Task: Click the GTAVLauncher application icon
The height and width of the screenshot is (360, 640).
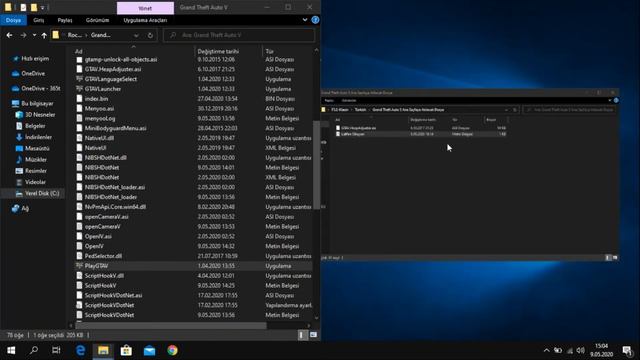Action: tap(79, 89)
